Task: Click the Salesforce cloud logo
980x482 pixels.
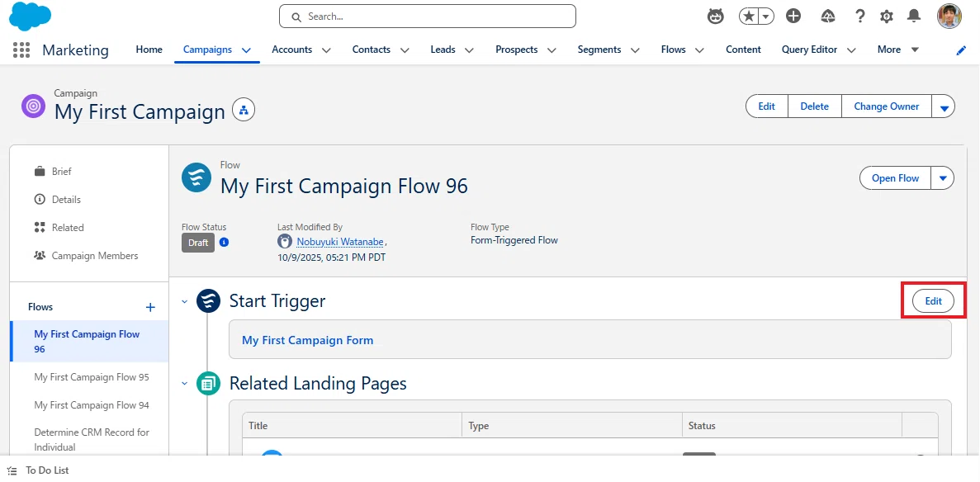Action: 30,17
